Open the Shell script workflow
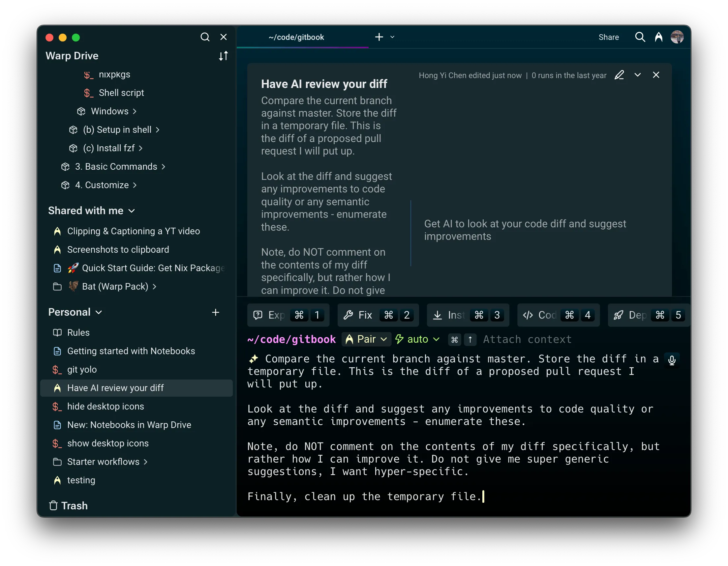728x566 pixels. coord(114,93)
